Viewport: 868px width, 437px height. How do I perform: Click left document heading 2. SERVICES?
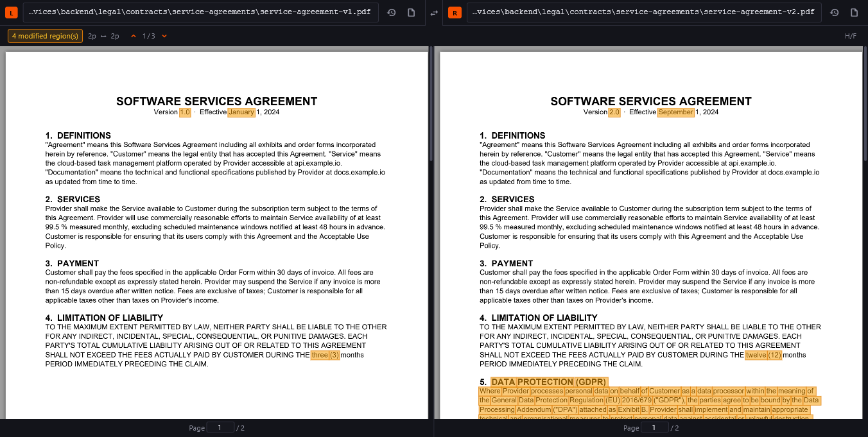73,200
